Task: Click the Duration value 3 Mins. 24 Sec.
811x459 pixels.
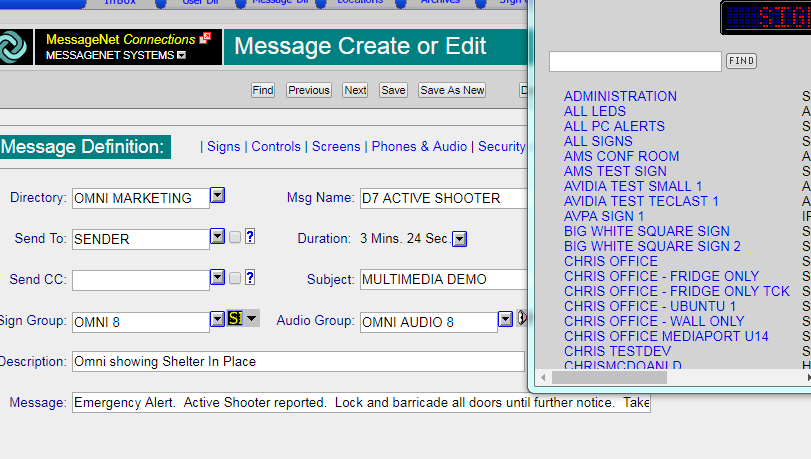Action: point(404,239)
